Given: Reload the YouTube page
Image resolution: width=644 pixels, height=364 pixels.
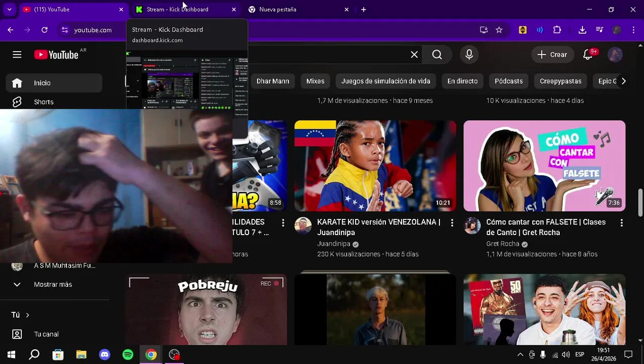Looking at the screenshot, I should click(44, 30).
